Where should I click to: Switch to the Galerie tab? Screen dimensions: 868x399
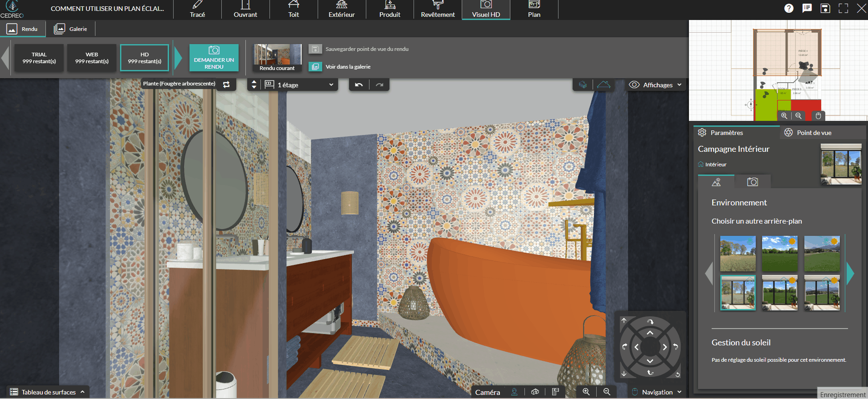71,29
